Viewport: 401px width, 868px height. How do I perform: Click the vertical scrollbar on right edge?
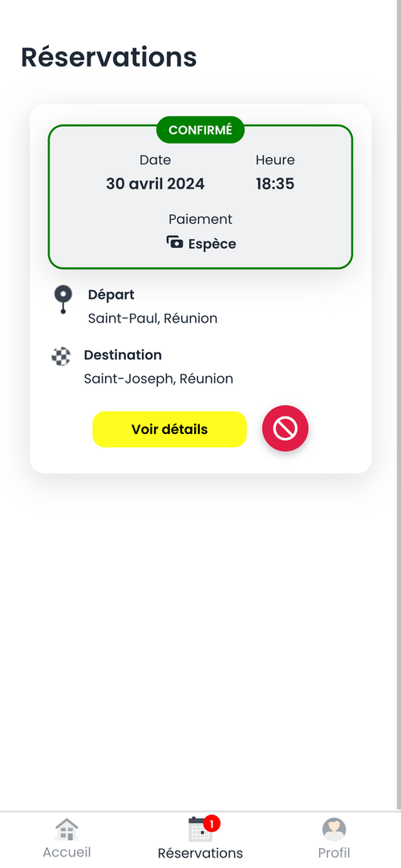pyautogui.click(x=399, y=404)
